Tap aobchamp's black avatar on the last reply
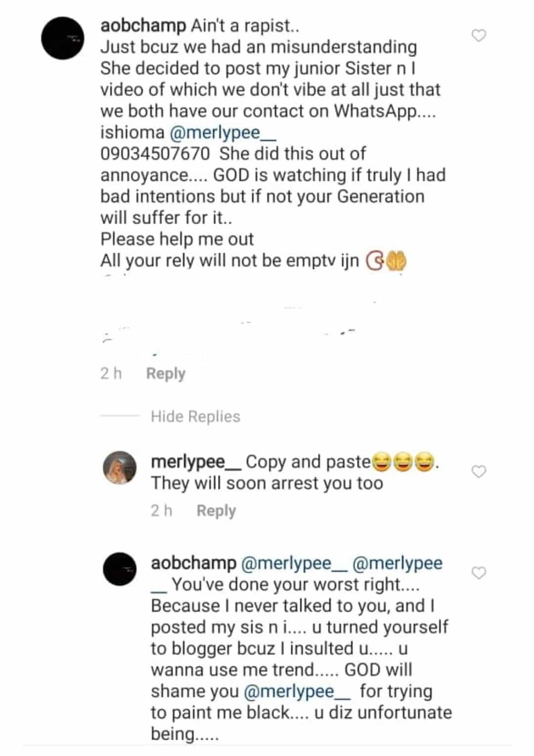The width and height of the screenshot is (534, 756). pos(119,569)
